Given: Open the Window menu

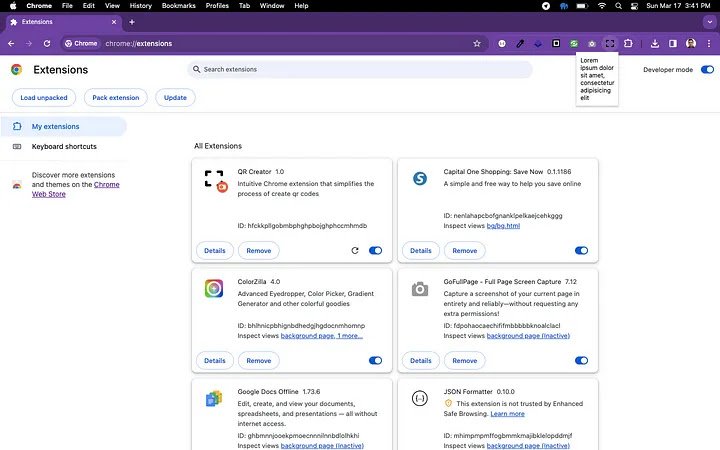Looking at the screenshot, I should click(272, 6).
